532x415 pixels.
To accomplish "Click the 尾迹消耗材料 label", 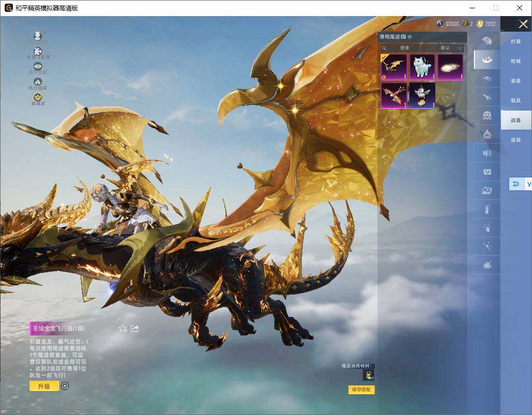I will click(357, 366).
